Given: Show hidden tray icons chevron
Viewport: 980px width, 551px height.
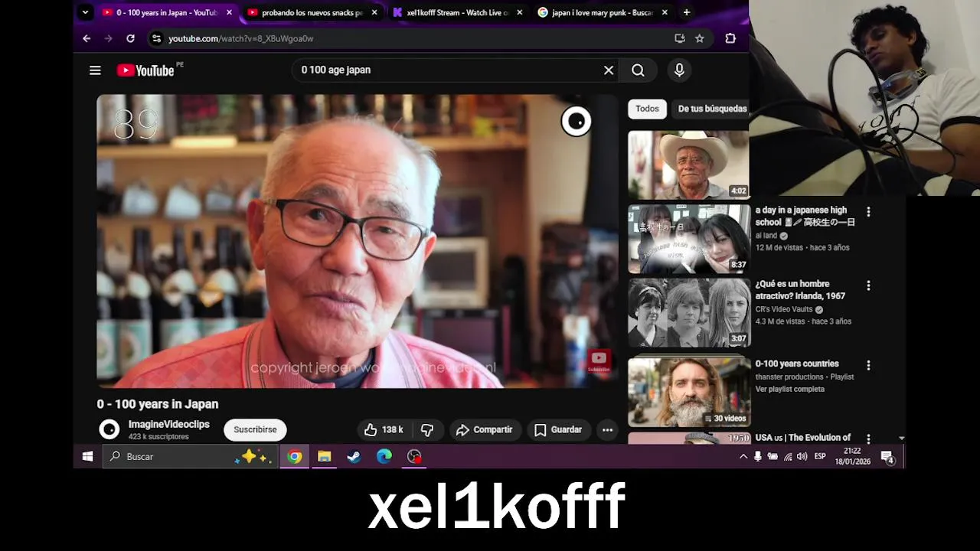Looking at the screenshot, I should click(743, 456).
